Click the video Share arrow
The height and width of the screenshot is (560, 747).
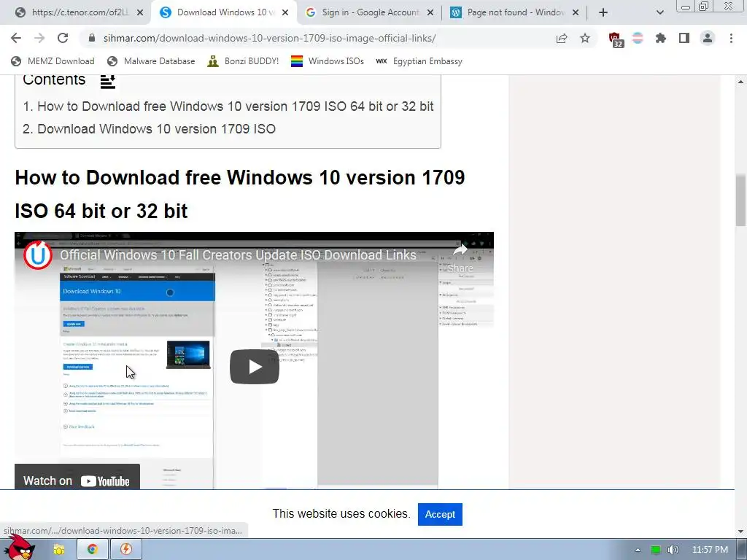[460, 257]
